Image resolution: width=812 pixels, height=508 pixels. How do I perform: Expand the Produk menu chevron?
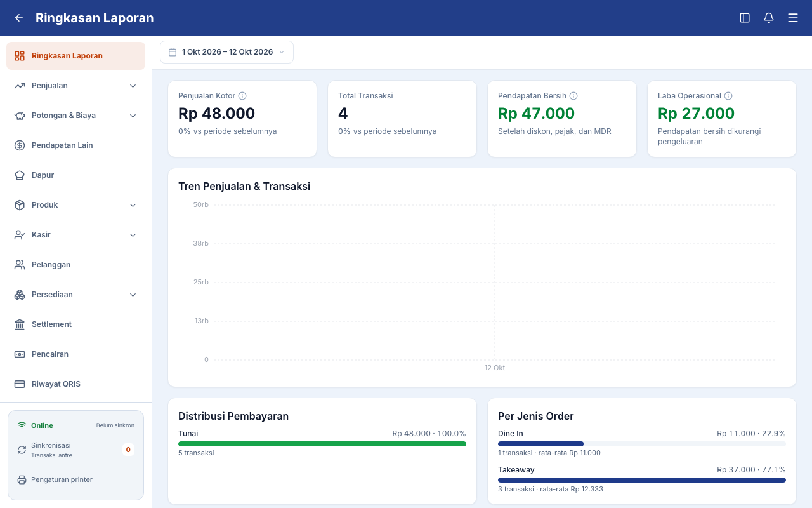133,205
